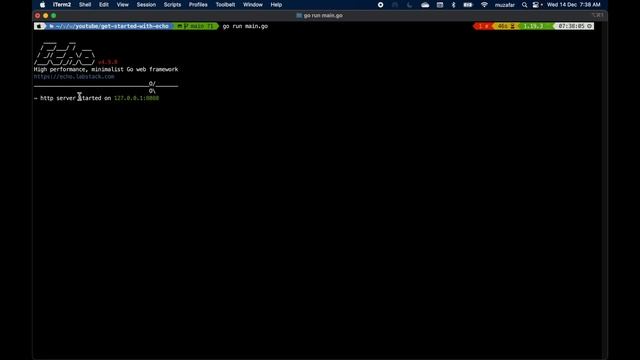Image resolution: width=640 pixels, height=360 pixels.
Task: Click the battery status icon
Action: click(x=468, y=5)
